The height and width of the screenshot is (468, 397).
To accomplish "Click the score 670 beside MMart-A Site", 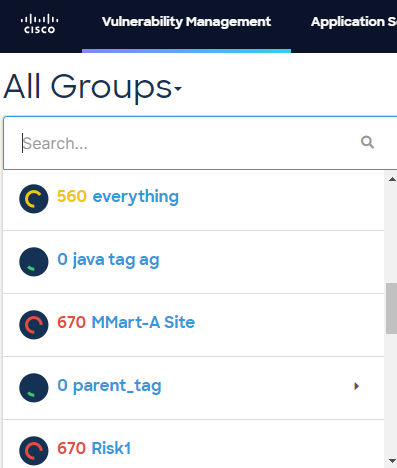I will coord(71,322).
